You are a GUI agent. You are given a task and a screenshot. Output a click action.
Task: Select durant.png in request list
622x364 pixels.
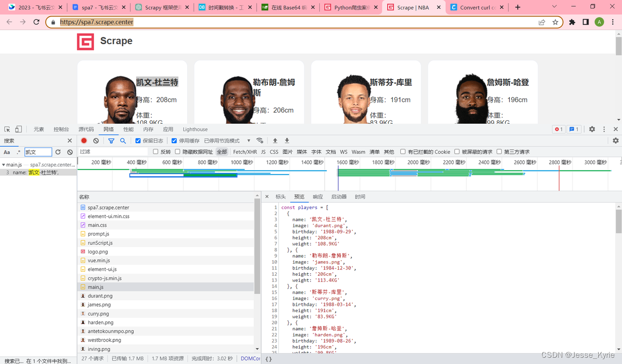[166, 296]
